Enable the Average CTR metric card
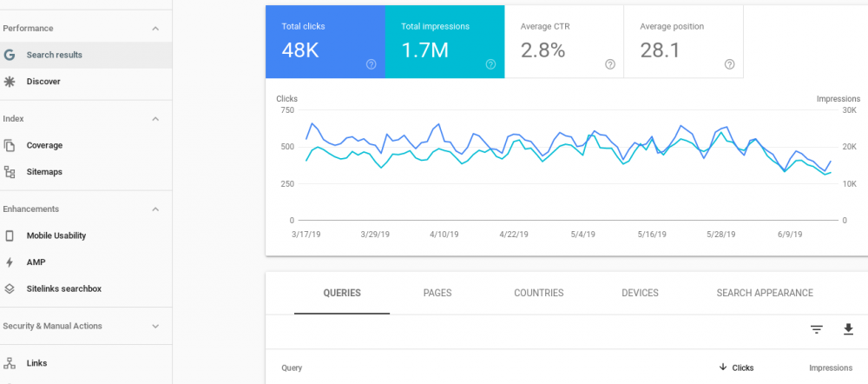Image resolution: width=868 pixels, height=384 pixels. (563, 42)
